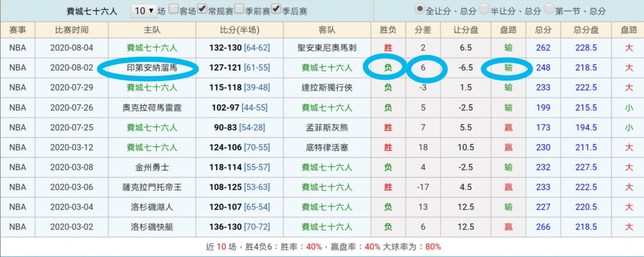Viewport: 644px width, 257px height.
Task: Uncheck the 常规赛 checkbox
Action: tap(202, 10)
